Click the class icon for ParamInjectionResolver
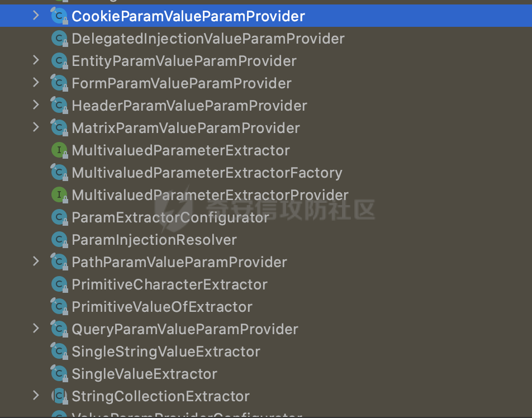Viewport: 532px width, 418px height. pyautogui.click(x=59, y=240)
